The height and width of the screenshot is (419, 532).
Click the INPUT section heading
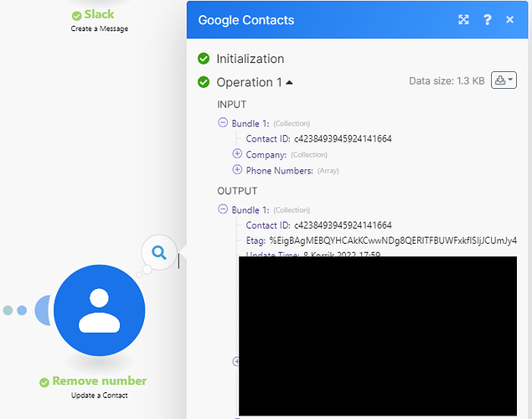tap(232, 105)
